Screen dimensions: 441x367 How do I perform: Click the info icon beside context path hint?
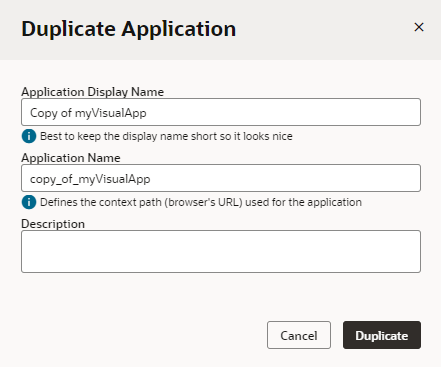29,202
